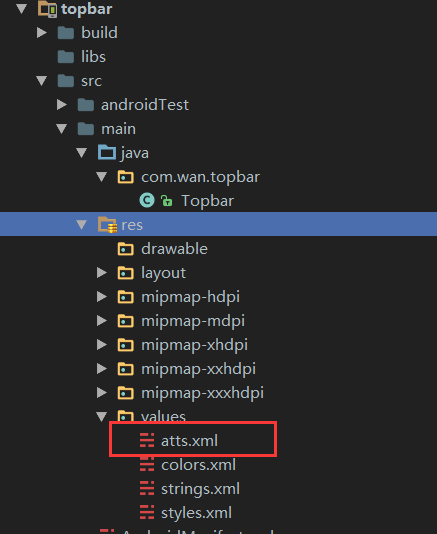Collapse the src folder
Image resolution: width=437 pixels, height=534 pixels.
(42, 81)
